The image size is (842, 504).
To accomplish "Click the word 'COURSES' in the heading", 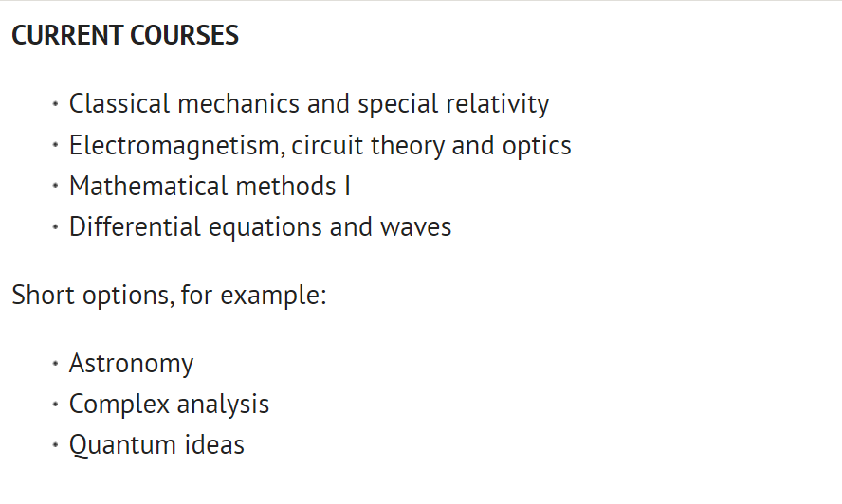I will 184,35.
